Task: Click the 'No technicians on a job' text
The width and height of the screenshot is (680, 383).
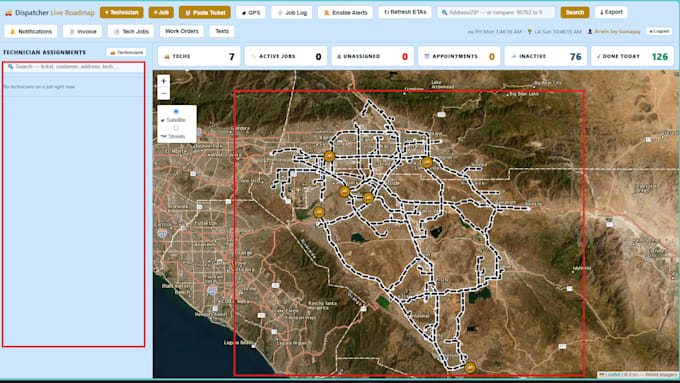Action: point(39,87)
